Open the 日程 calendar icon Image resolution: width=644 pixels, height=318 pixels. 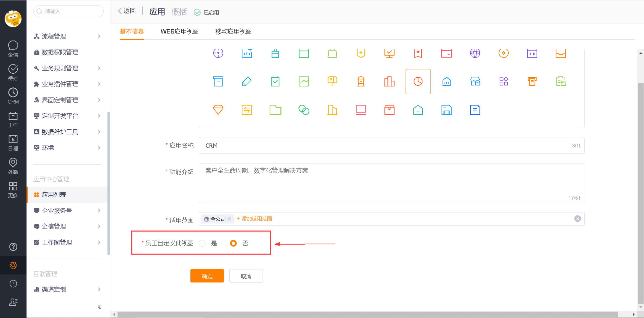[x=13, y=143]
